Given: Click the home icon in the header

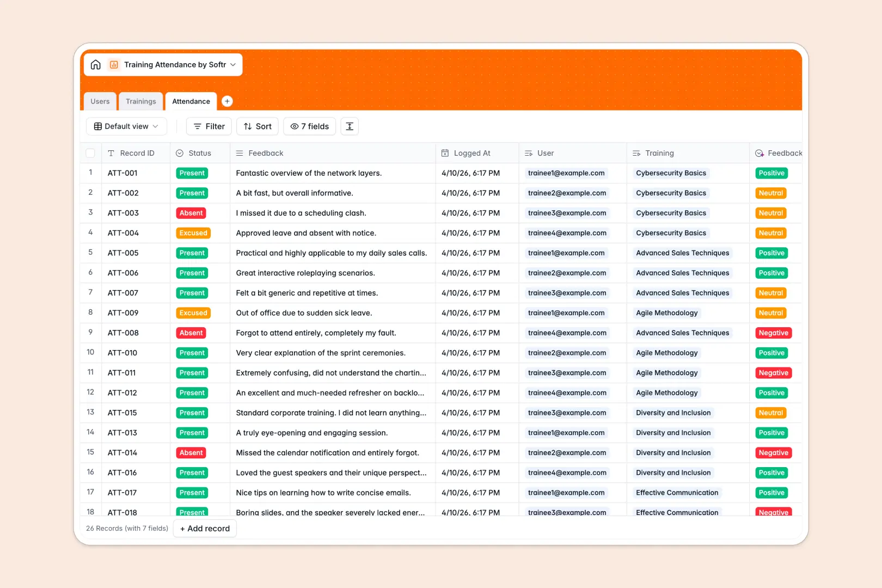Looking at the screenshot, I should (x=96, y=64).
